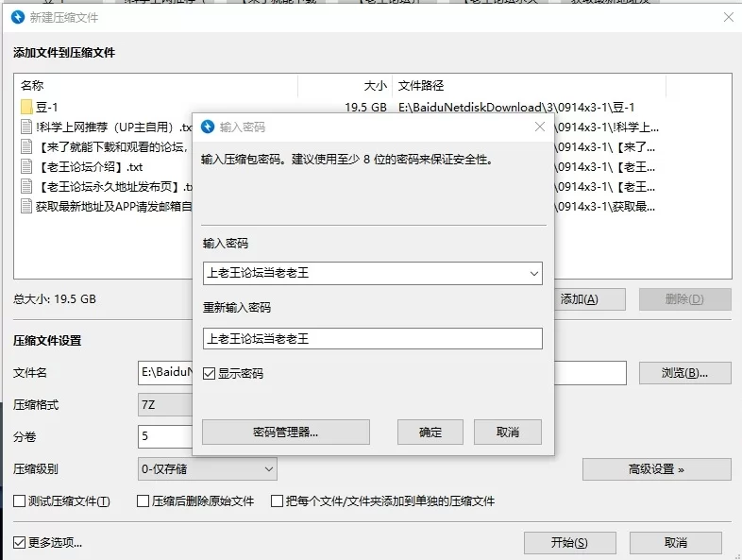Select the !科学上网推荐（UP主自用）file name
The image size is (742, 560).
113,127
